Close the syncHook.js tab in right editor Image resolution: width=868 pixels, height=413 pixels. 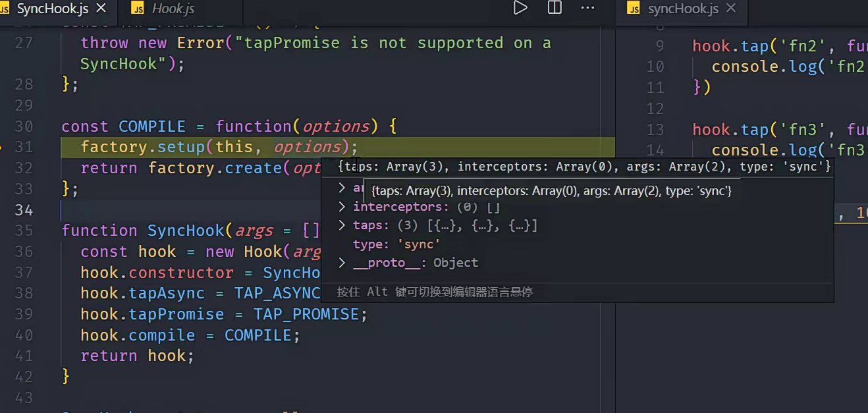731,9
